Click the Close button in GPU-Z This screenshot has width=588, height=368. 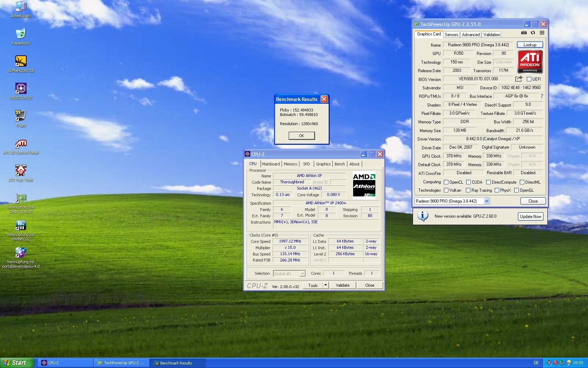[533, 201]
